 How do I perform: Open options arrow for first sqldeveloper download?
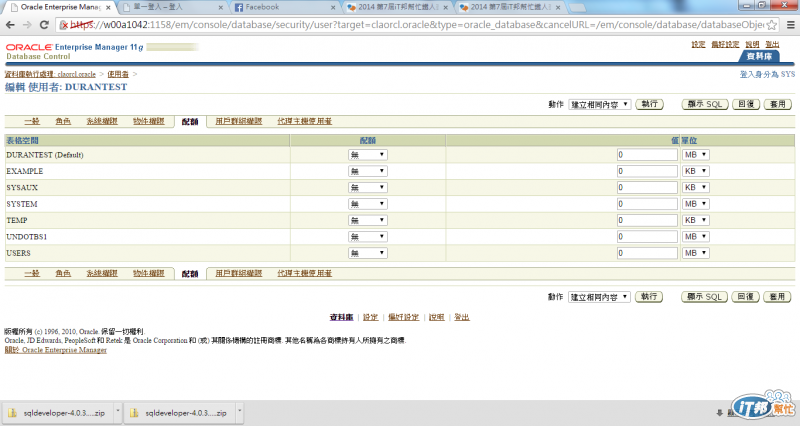tap(117, 411)
